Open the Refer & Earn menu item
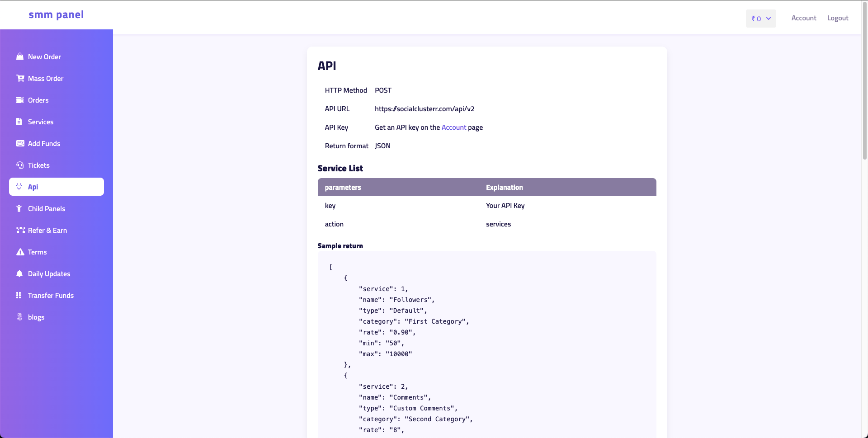The image size is (868, 438). click(47, 230)
